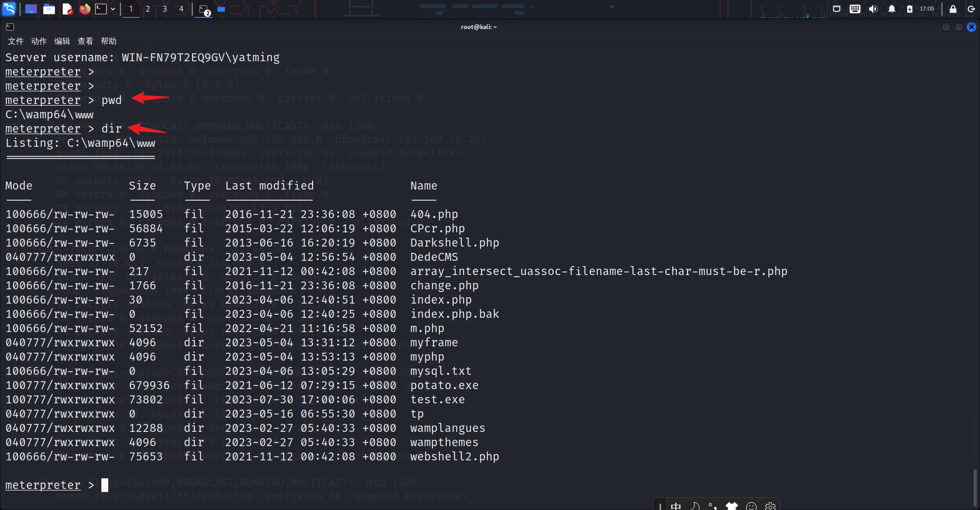Image resolution: width=980 pixels, height=510 pixels.
Task: Open the 文件 menu in the terminal
Action: 15,41
